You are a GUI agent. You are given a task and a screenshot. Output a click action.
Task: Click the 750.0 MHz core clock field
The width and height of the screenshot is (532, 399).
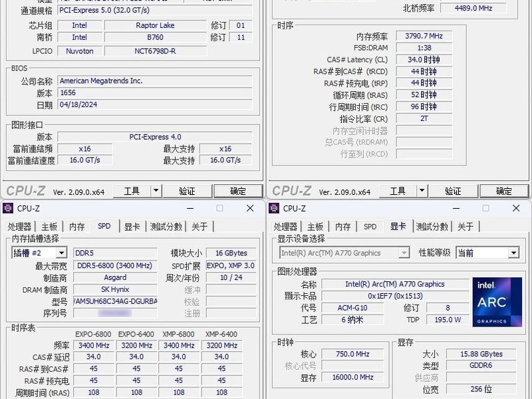click(x=352, y=354)
